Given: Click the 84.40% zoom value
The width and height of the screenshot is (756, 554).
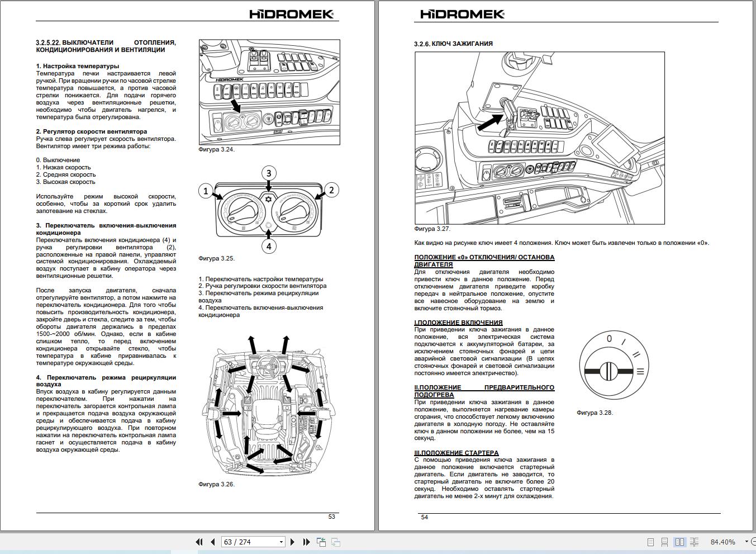Looking at the screenshot, I should point(722,542).
